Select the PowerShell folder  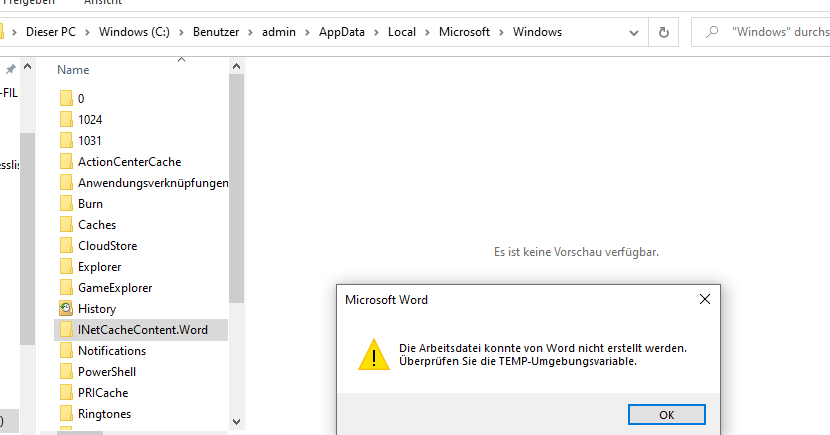107,372
